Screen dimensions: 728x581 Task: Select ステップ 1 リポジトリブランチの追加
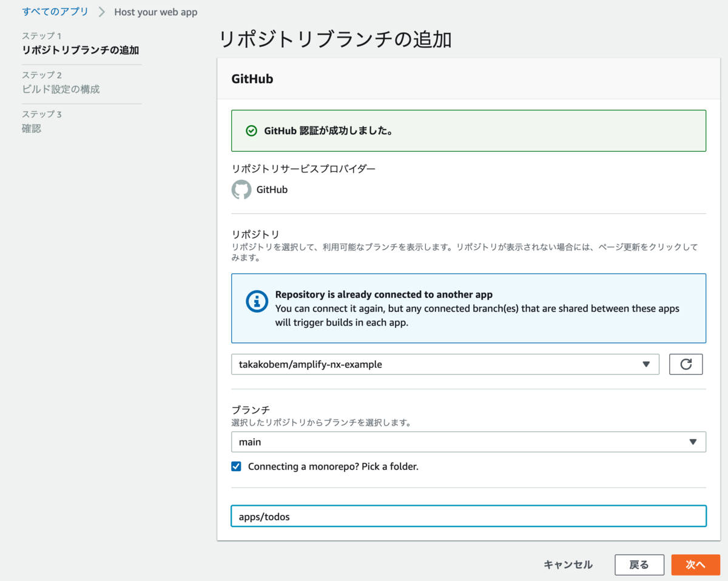coord(81,44)
